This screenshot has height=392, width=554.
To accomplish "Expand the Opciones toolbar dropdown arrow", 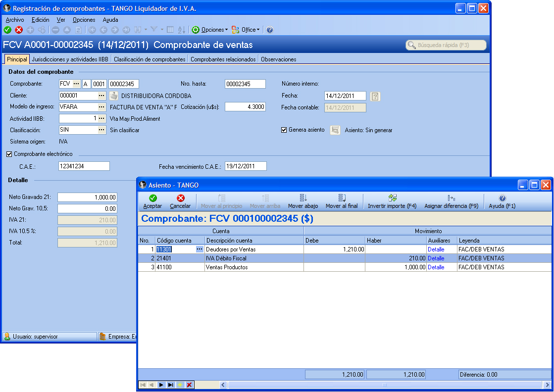I will click(226, 30).
